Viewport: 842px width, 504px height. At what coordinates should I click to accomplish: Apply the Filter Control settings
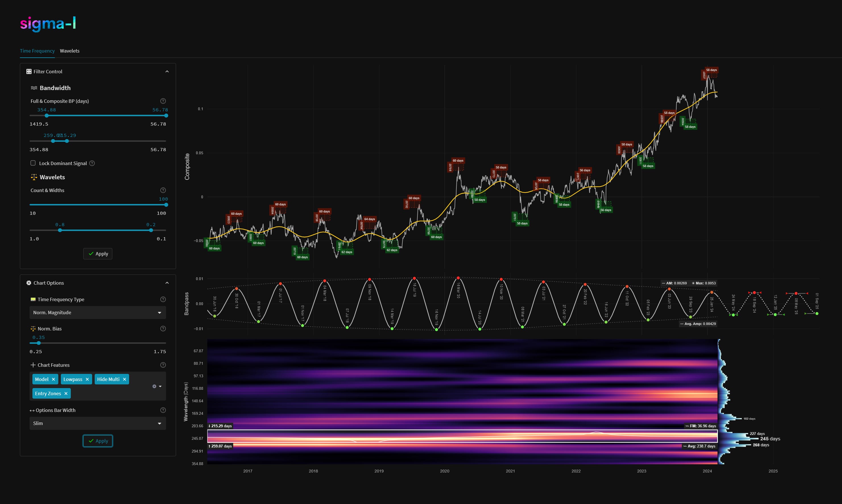click(x=98, y=254)
